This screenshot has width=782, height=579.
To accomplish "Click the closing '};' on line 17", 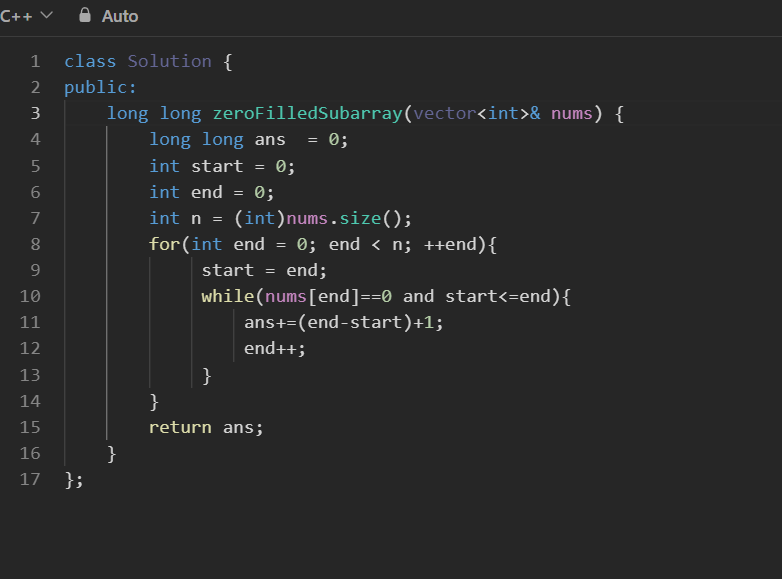I will pyautogui.click(x=74, y=480).
